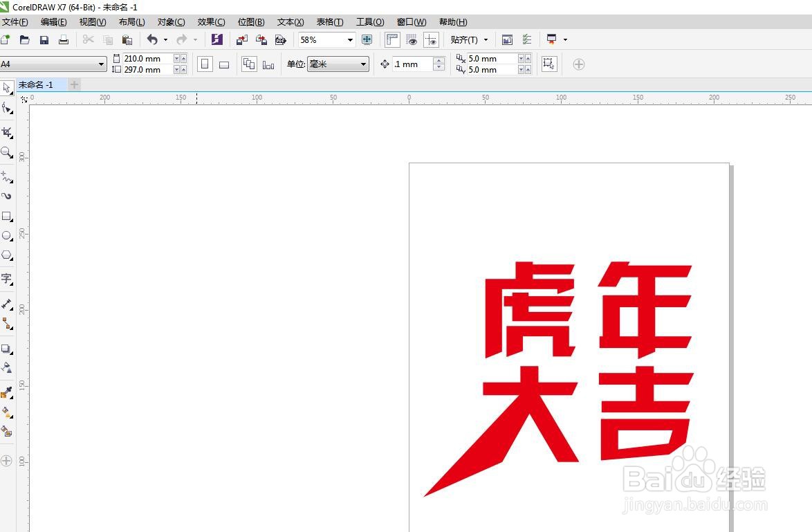Paste from clipboard icon
The width and height of the screenshot is (812, 532).
pos(127,39)
